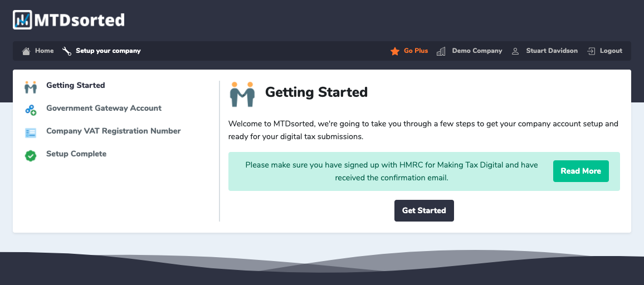Click the orange Go Plus star icon
Image resolution: width=644 pixels, height=285 pixels.
pyautogui.click(x=394, y=51)
